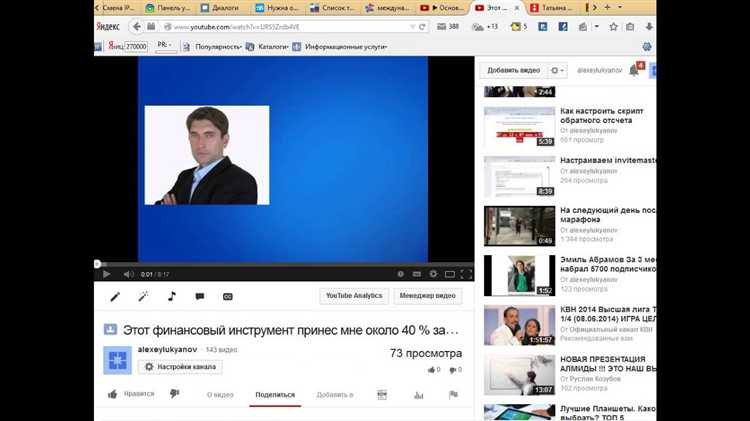
Task: Toggle fullscreen mode in the video player
Action: coord(466,274)
